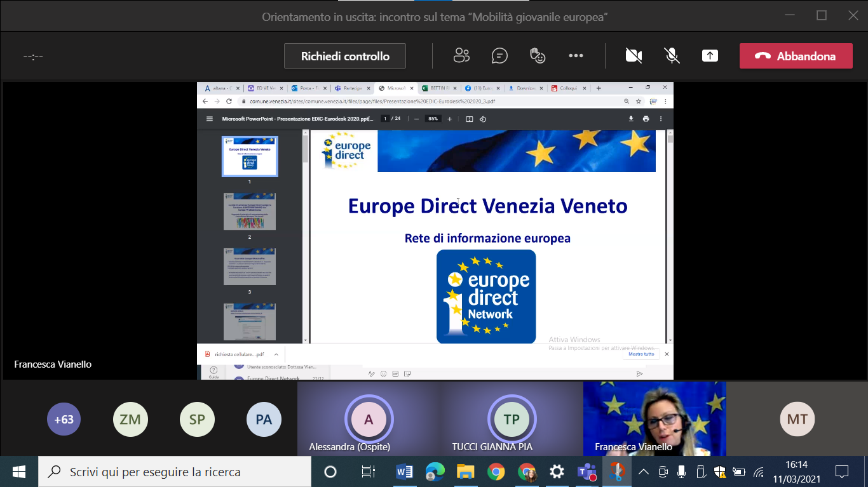The width and height of the screenshot is (868, 487).
Task: Open the Windows Security tray icon
Action: pyautogui.click(x=720, y=472)
